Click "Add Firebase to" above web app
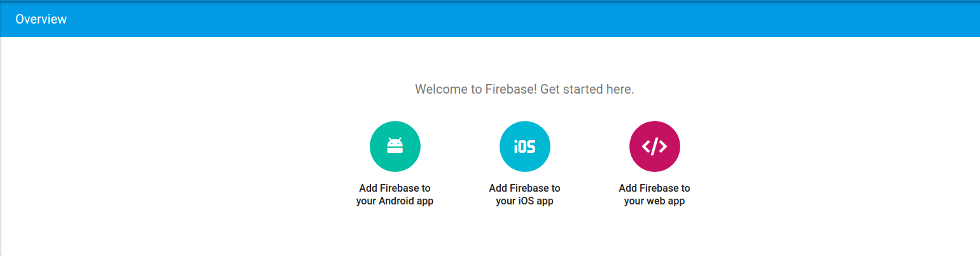This screenshot has height=256, width=980. point(654,188)
